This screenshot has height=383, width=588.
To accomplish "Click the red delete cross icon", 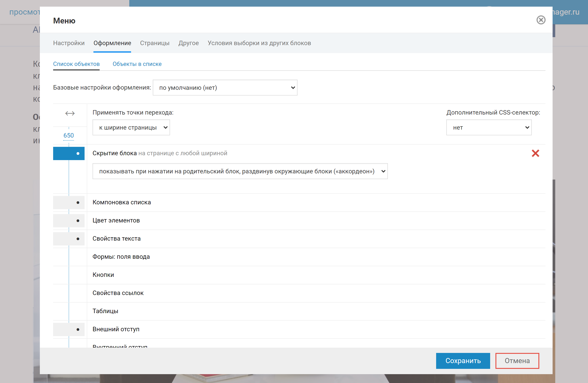I will click(x=535, y=153).
